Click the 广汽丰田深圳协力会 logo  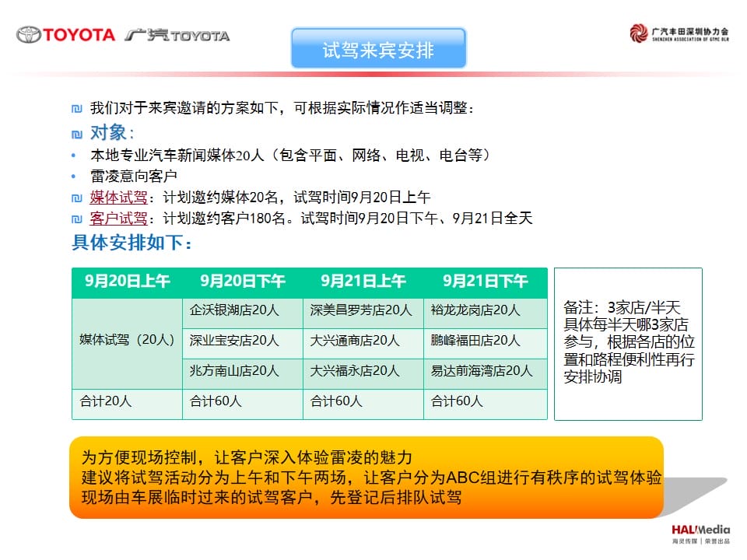tap(679, 33)
